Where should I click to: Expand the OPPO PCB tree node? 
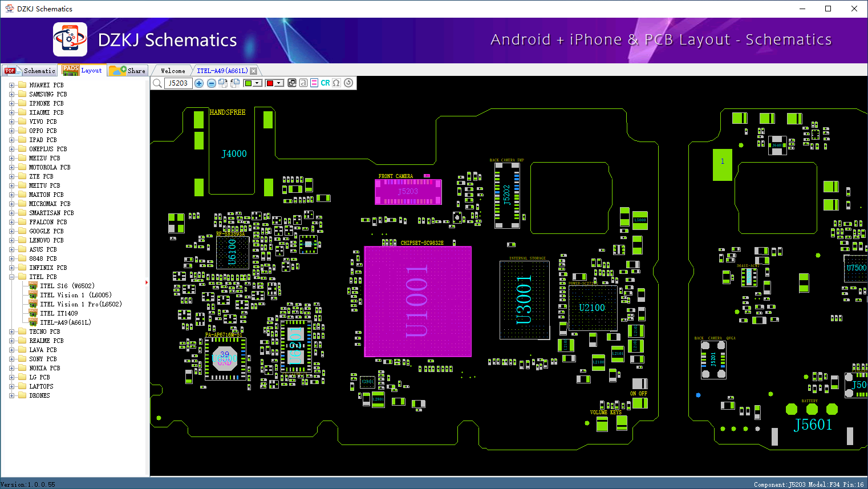point(11,131)
